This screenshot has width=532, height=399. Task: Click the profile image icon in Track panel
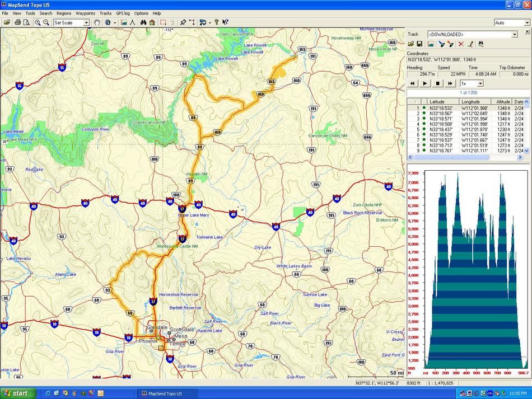(431, 44)
